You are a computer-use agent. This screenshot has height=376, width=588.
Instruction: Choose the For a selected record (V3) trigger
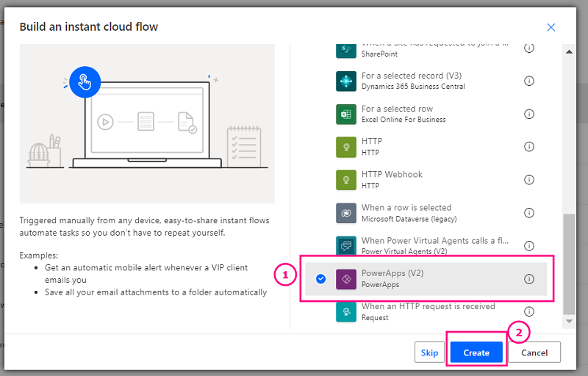(412, 76)
